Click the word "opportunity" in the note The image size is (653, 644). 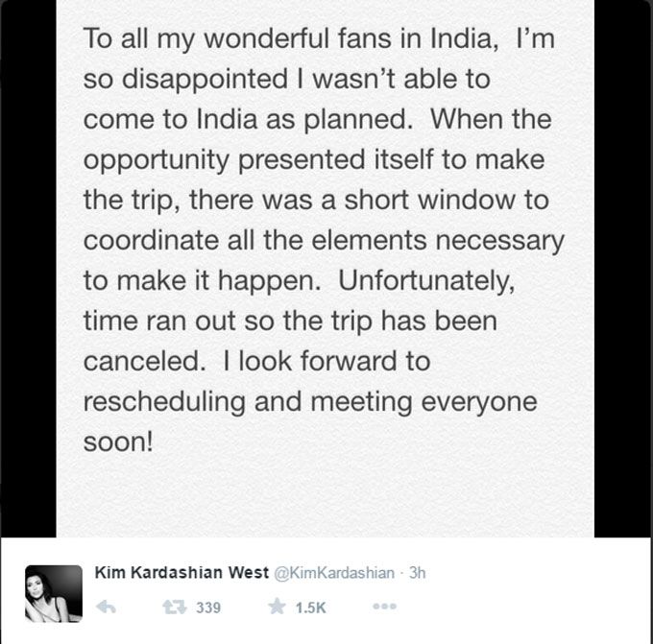click(x=157, y=161)
